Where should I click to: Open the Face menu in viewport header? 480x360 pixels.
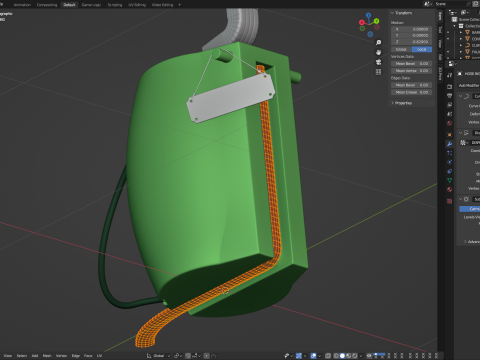pyautogui.click(x=88, y=356)
